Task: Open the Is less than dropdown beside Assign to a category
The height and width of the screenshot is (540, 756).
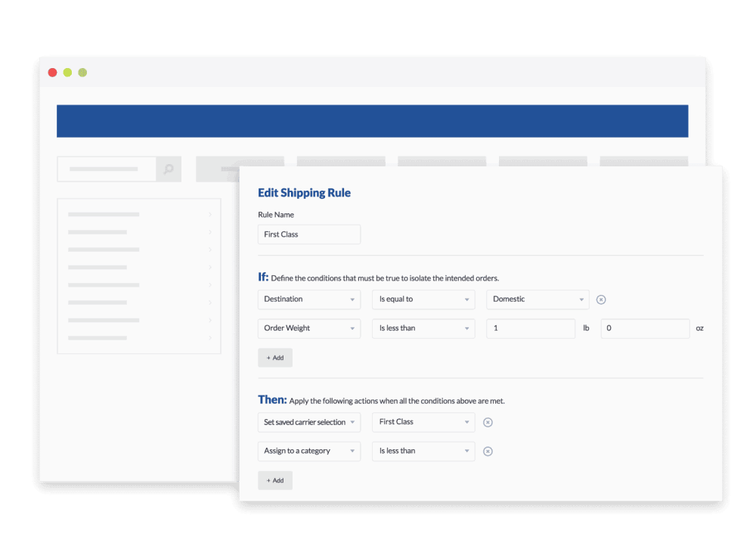Action: tap(423, 452)
